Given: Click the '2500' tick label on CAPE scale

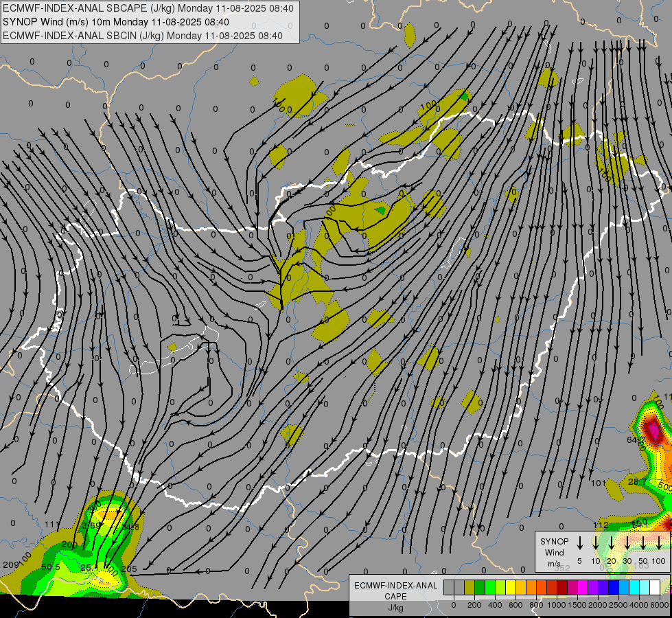Looking at the screenshot, I should pyautogui.click(x=618, y=605).
